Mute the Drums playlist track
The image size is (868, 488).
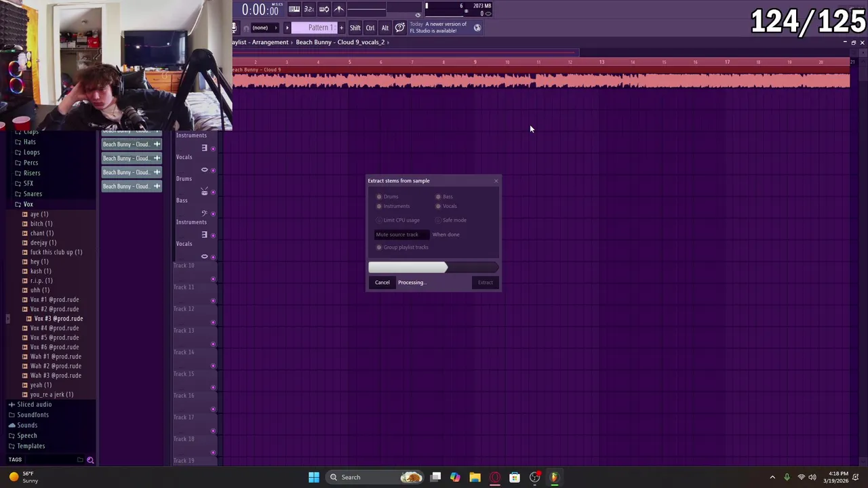[213, 192]
